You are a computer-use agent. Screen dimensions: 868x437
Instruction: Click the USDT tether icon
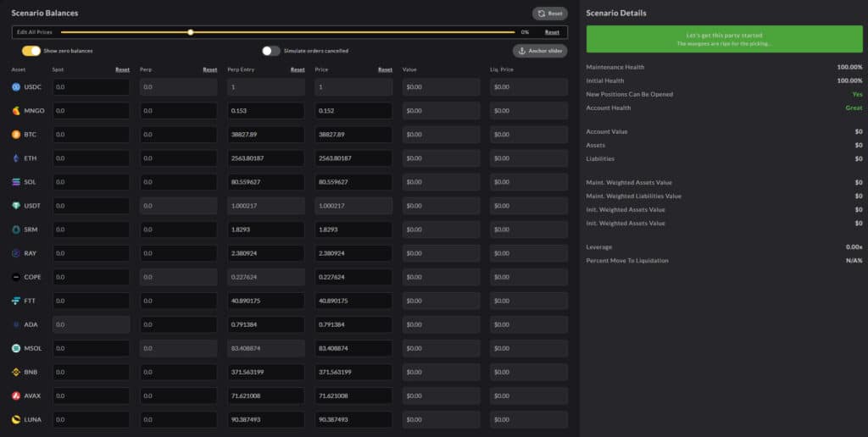coord(16,206)
